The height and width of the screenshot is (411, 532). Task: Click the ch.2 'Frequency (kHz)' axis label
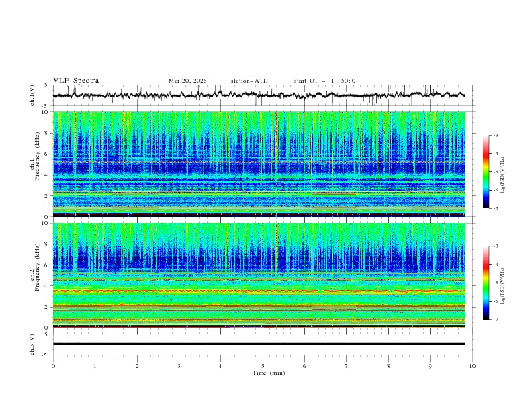[x=37, y=267]
